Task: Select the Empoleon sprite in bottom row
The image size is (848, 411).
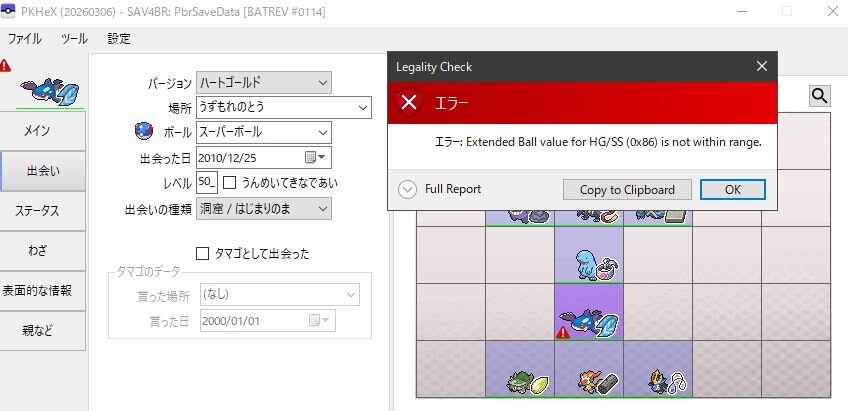Action: click(658, 381)
